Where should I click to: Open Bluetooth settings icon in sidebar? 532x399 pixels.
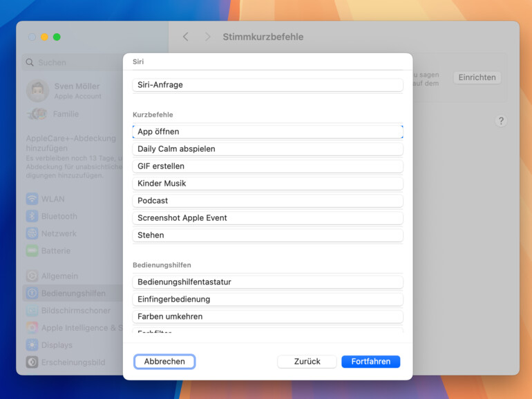click(32, 216)
